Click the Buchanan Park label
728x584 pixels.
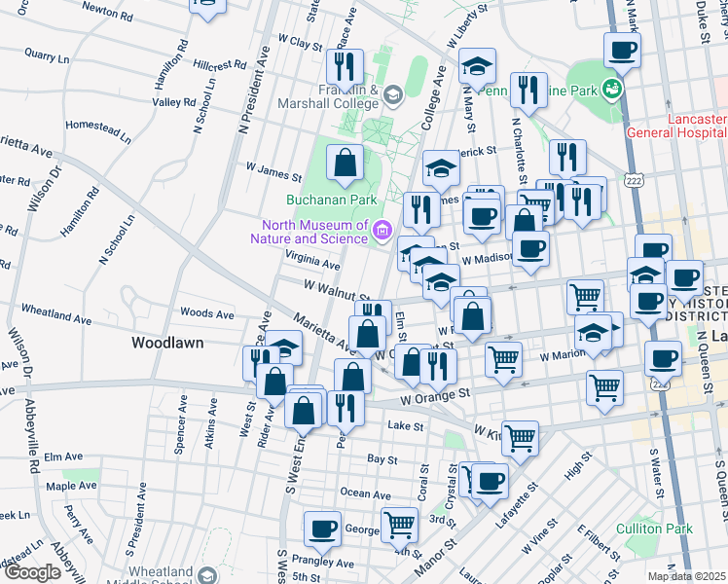coord(332,200)
